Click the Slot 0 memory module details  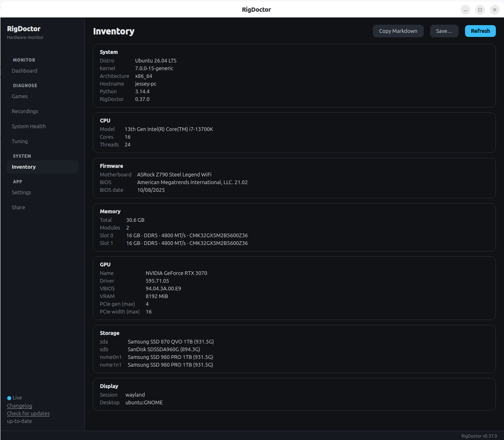187,235
